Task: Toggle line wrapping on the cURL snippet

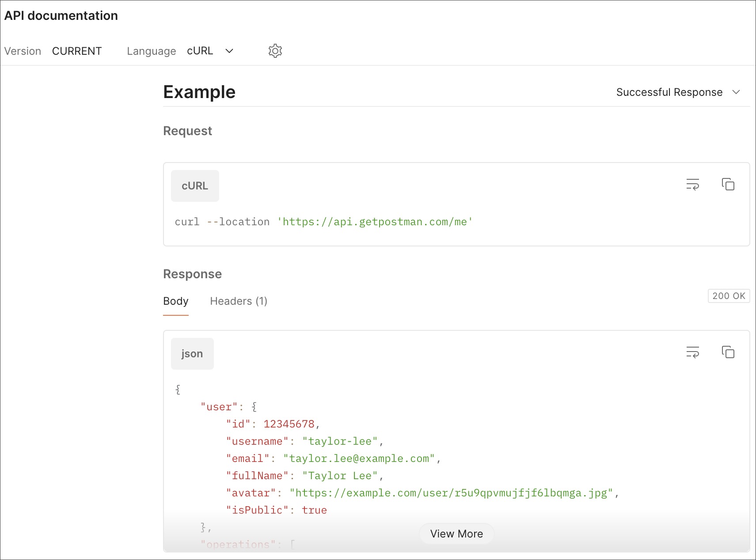Action: 693,185
